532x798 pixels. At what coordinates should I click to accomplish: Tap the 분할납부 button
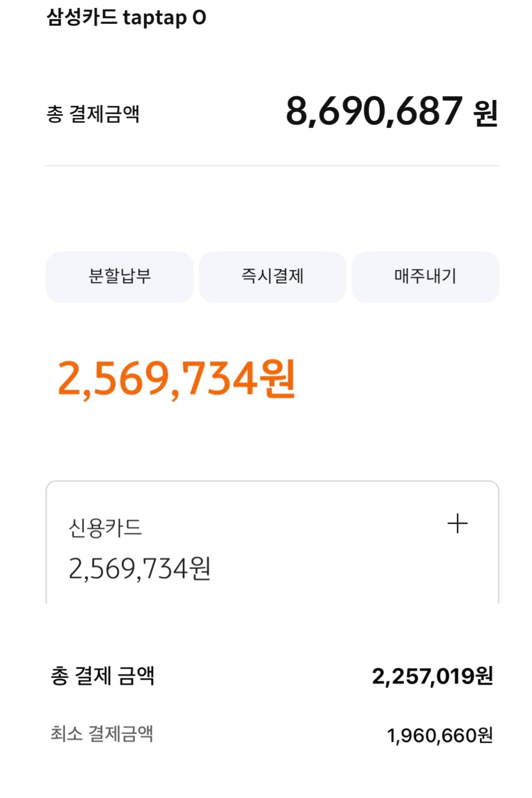pyautogui.click(x=120, y=276)
